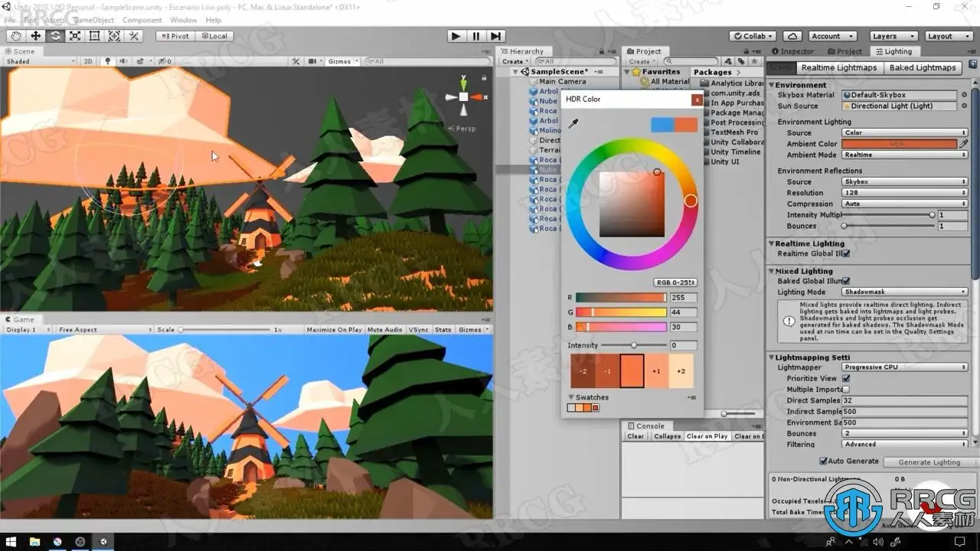The width and height of the screenshot is (980, 551).
Task: Select the +2 exposure swatch
Action: click(681, 371)
